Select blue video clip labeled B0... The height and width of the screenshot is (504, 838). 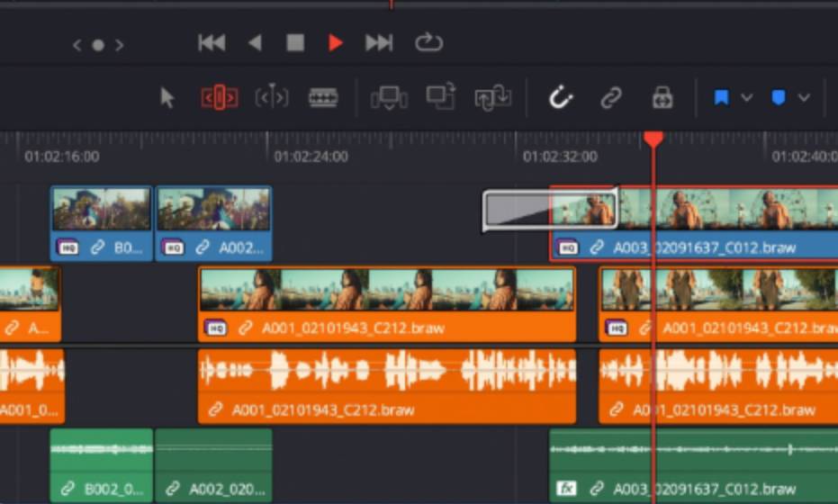point(102,223)
